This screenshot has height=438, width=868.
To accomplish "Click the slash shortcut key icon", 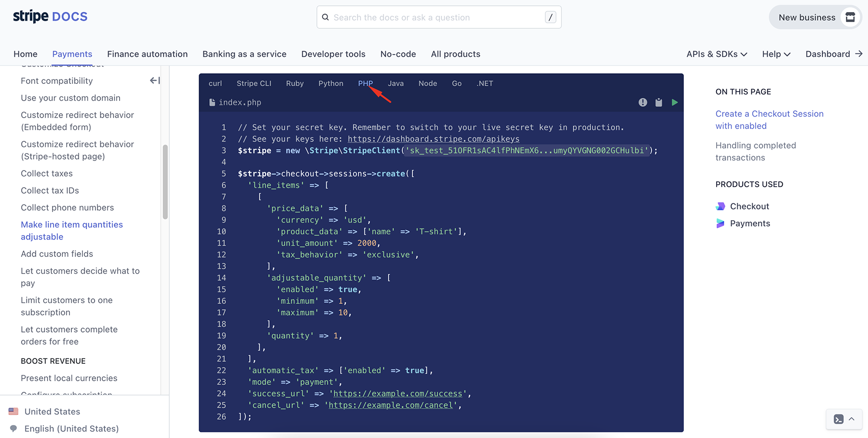I will click(x=550, y=17).
